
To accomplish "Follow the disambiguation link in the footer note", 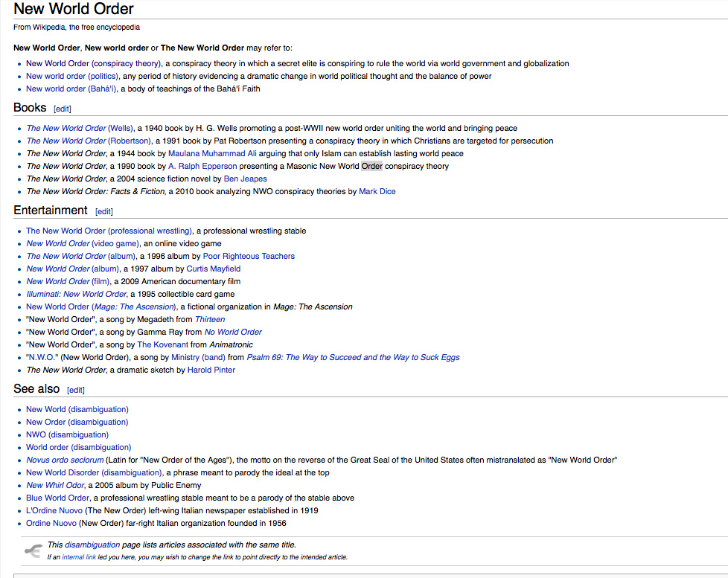I will pos(92,545).
